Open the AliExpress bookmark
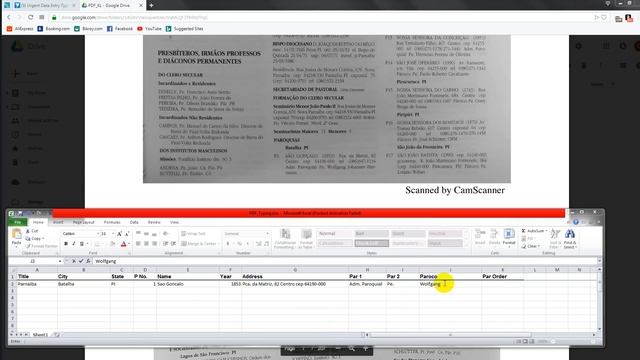640x360 pixels. 20,29
